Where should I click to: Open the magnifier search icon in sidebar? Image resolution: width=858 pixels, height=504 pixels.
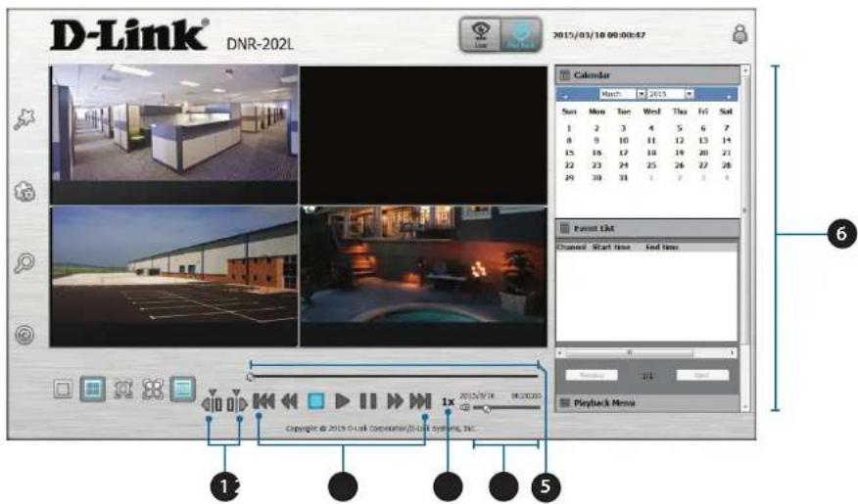[24, 263]
